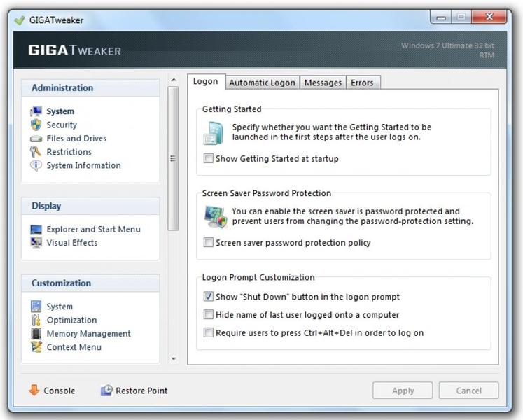523x420 pixels.
Task: Enable Screen saver password protection policy
Action: (x=209, y=242)
